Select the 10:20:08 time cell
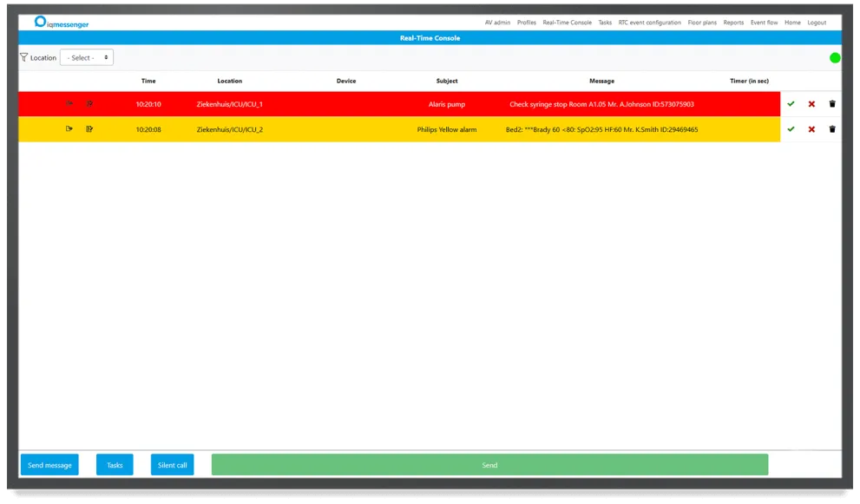Viewport: 860px width, 504px height. [x=148, y=130]
